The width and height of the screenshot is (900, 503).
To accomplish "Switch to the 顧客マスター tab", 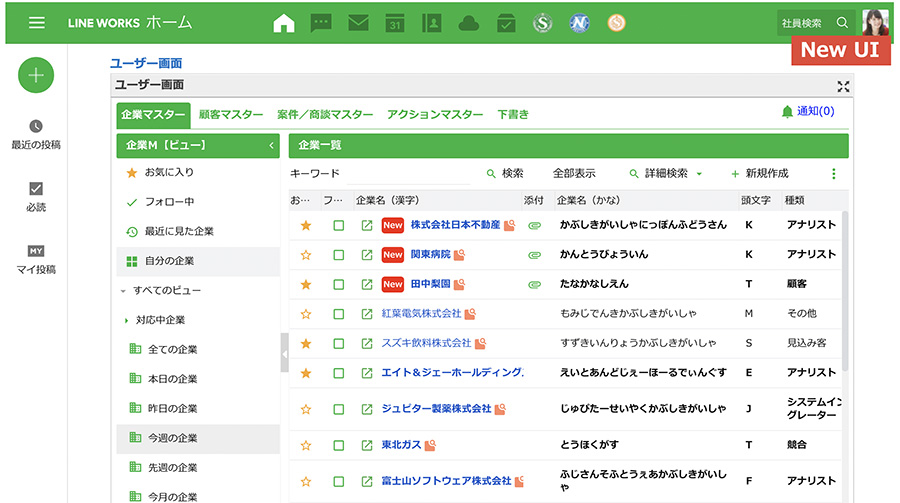I will point(231,115).
